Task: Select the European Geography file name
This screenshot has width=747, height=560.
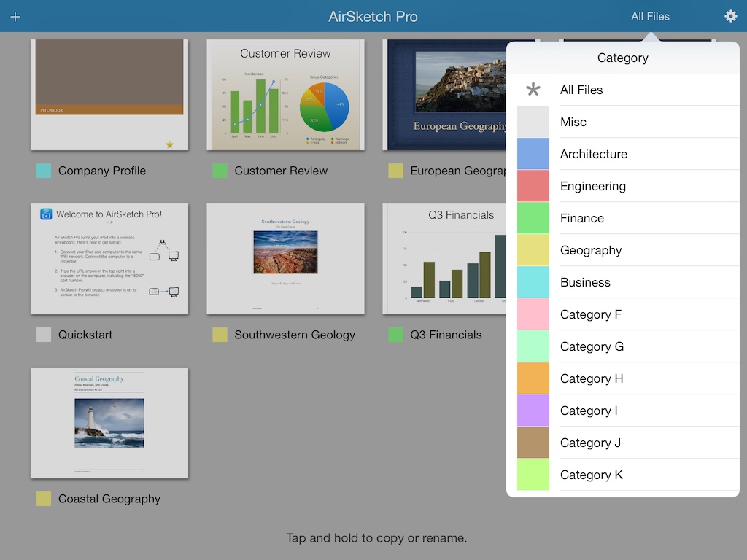Action: click(x=458, y=171)
